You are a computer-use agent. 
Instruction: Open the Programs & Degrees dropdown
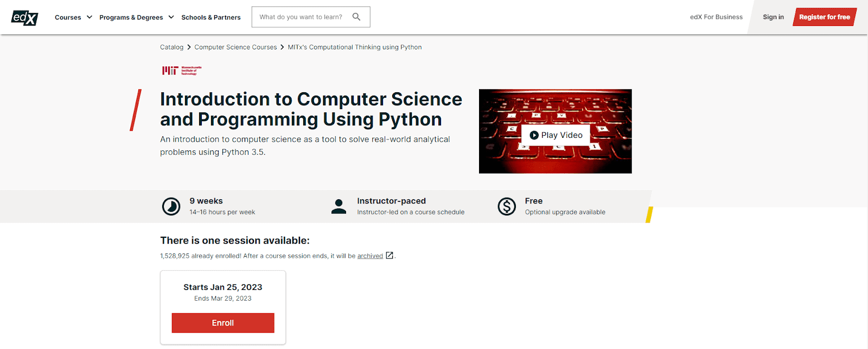(136, 17)
